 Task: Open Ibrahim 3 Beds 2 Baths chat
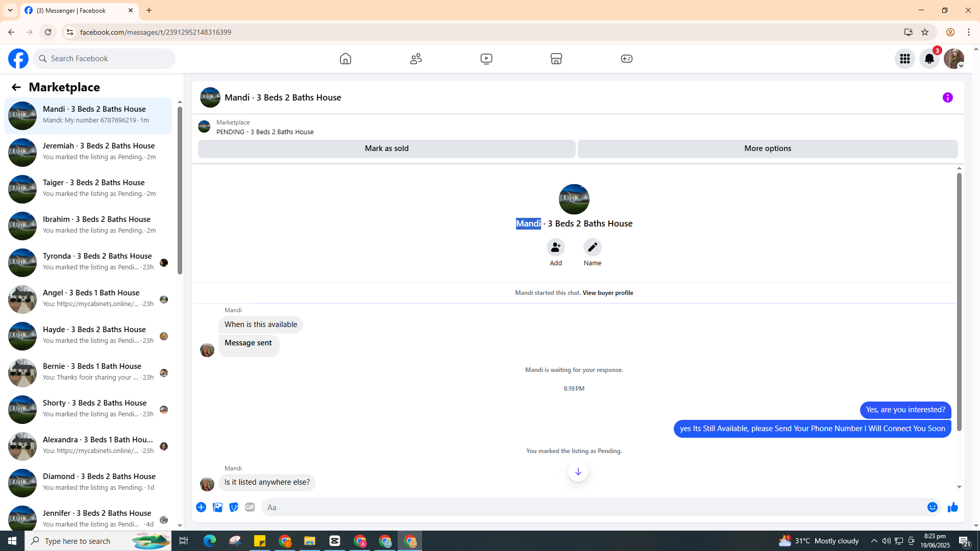click(x=88, y=226)
